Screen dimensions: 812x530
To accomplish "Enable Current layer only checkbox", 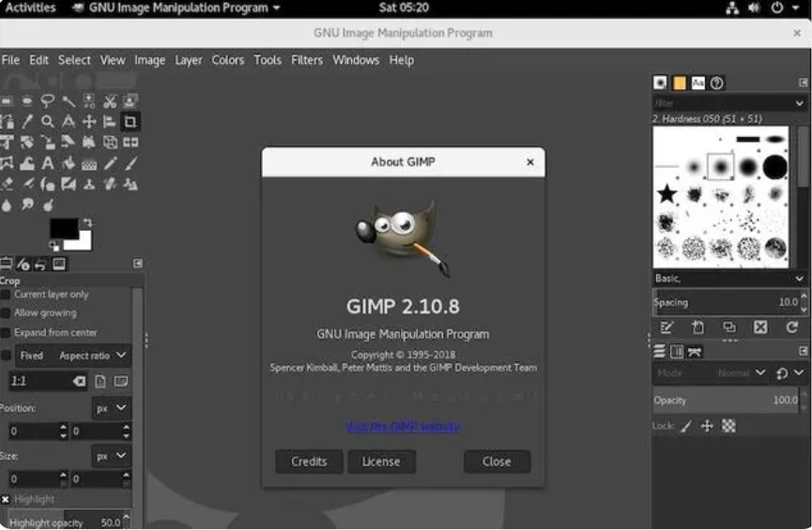I will [6, 295].
